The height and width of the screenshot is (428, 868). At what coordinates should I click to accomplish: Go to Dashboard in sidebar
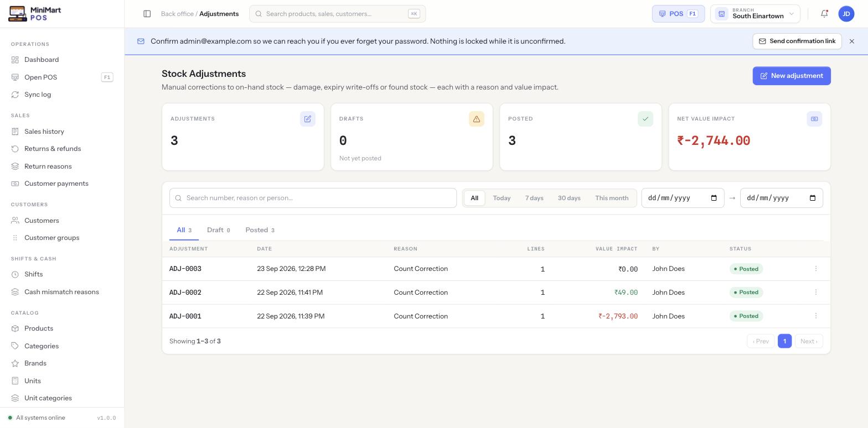[62, 60]
